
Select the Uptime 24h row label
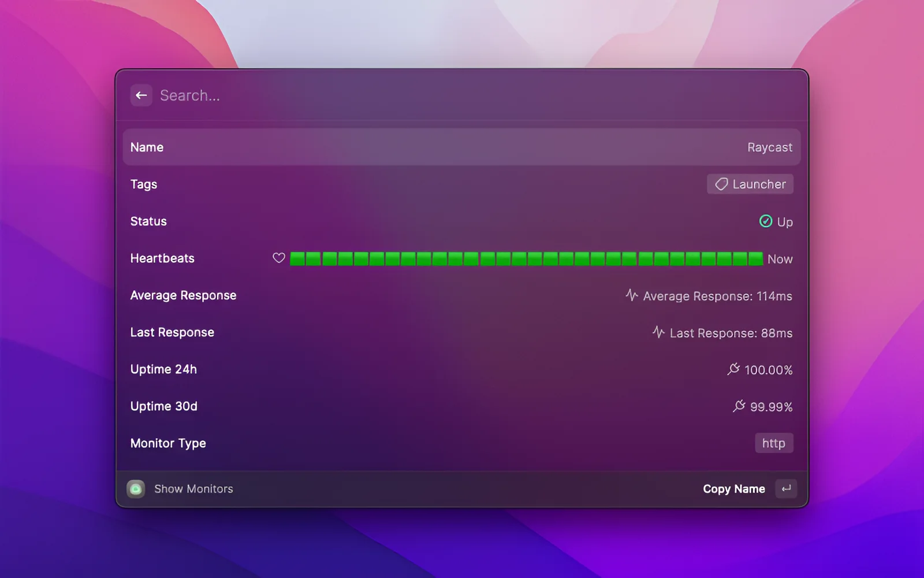163,369
